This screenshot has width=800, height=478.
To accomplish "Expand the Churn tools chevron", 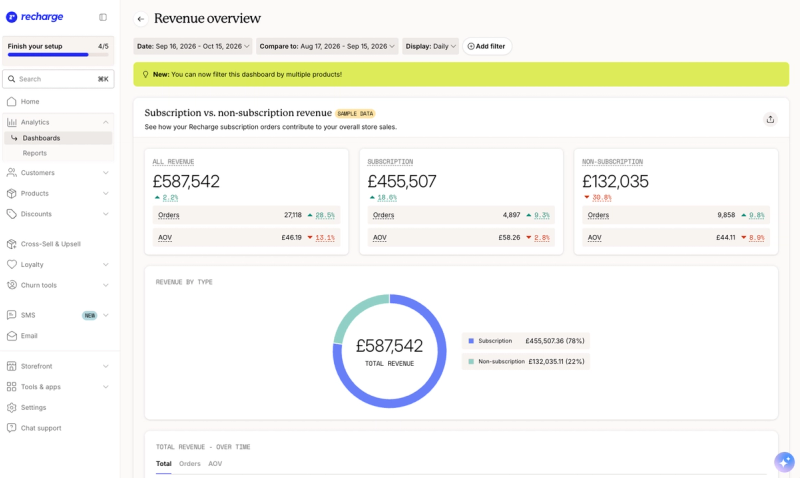I will 106,285.
